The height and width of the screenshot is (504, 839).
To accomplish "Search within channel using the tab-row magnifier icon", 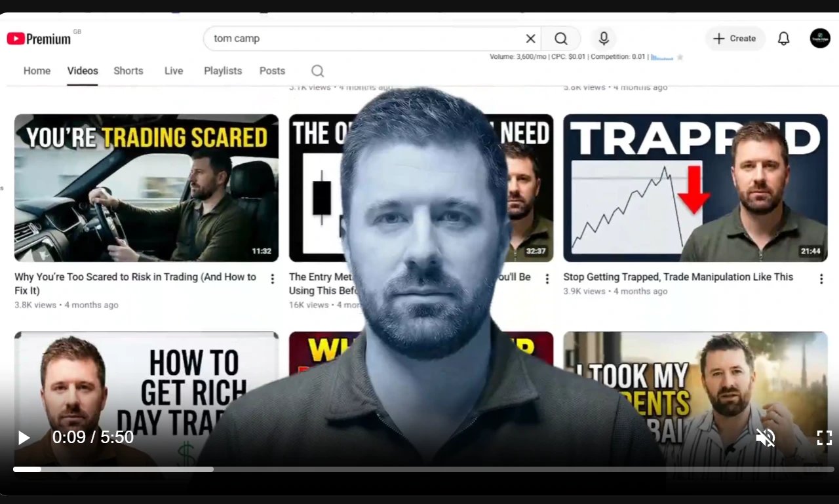I will [x=317, y=71].
